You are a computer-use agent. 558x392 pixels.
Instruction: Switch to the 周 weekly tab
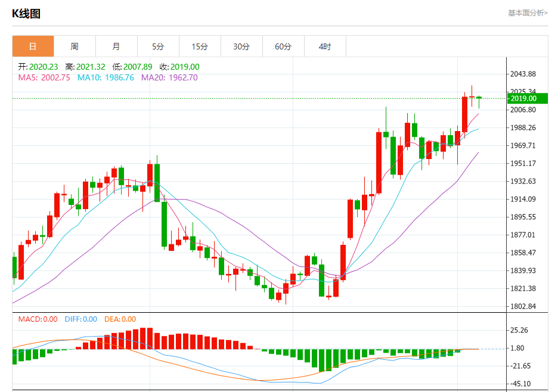(75, 46)
